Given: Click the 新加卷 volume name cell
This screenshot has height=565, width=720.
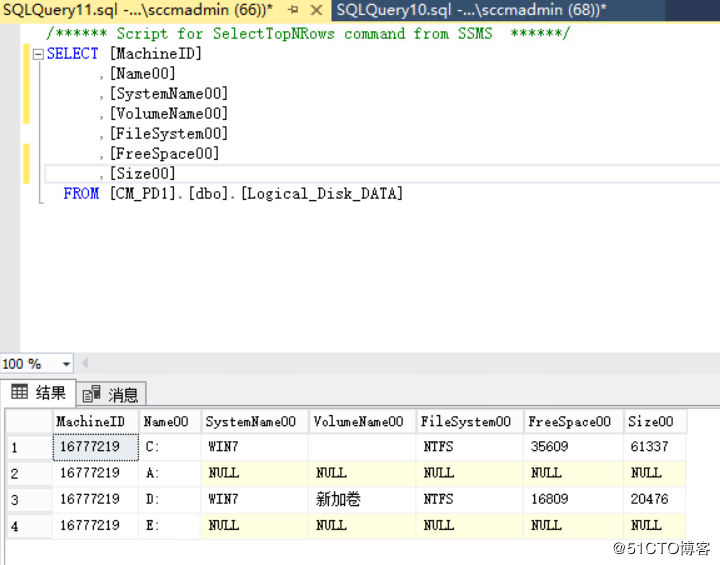Looking at the screenshot, I should (362, 500).
